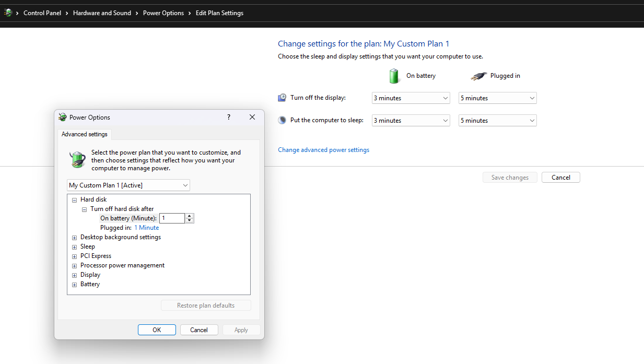Image resolution: width=644 pixels, height=364 pixels.
Task: Expand the Processor power management category
Action: (74, 265)
